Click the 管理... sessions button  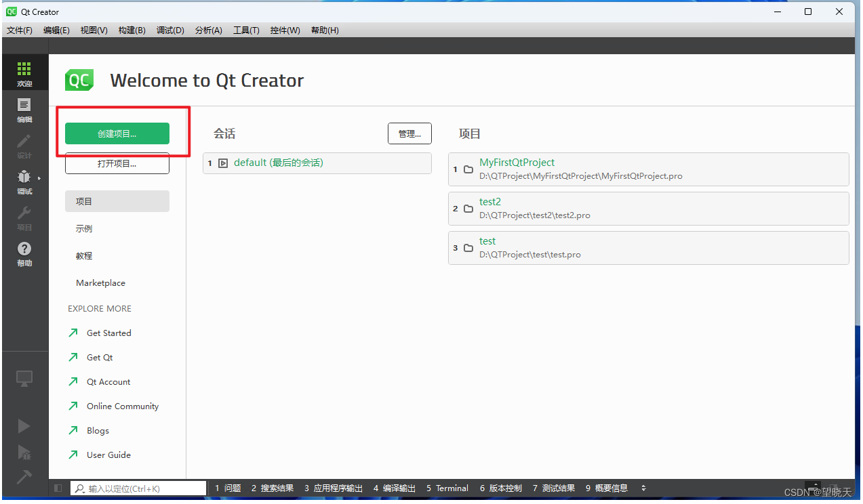pos(409,133)
